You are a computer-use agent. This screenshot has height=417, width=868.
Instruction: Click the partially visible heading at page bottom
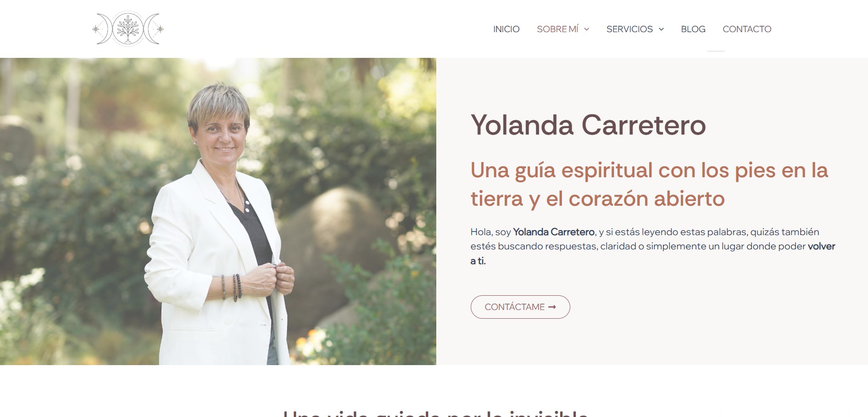[x=435, y=413]
